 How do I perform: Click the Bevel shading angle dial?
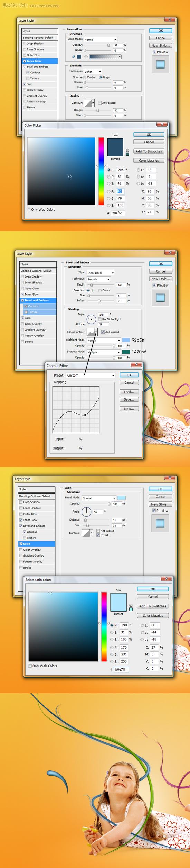(x=91, y=319)
